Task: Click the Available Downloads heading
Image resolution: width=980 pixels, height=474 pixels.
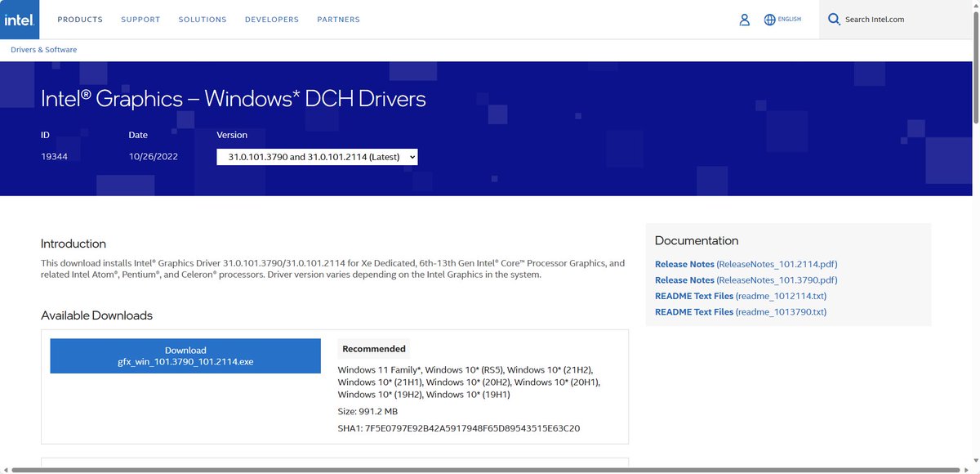Action: click(96, 315)
